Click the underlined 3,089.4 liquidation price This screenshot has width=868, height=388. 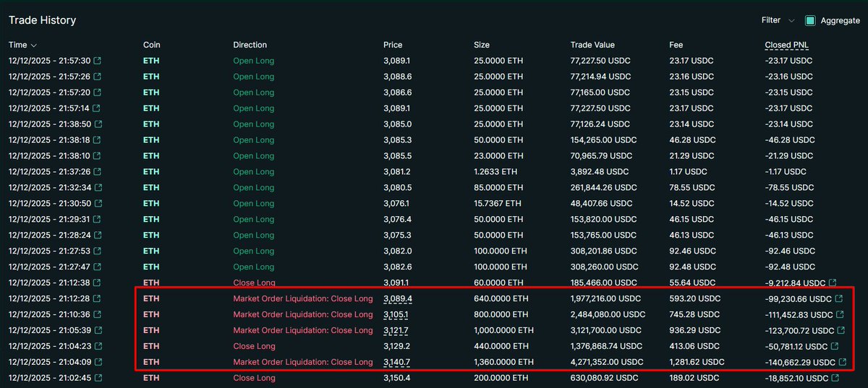click(397, 298)
